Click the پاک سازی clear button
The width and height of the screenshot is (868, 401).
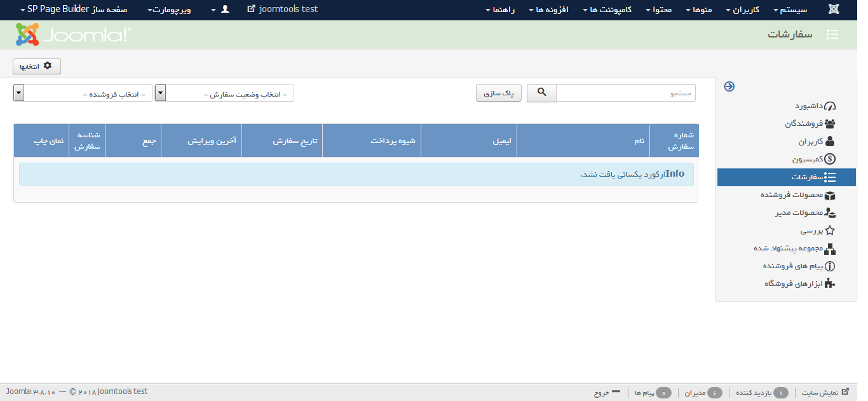tap(499, 93)
